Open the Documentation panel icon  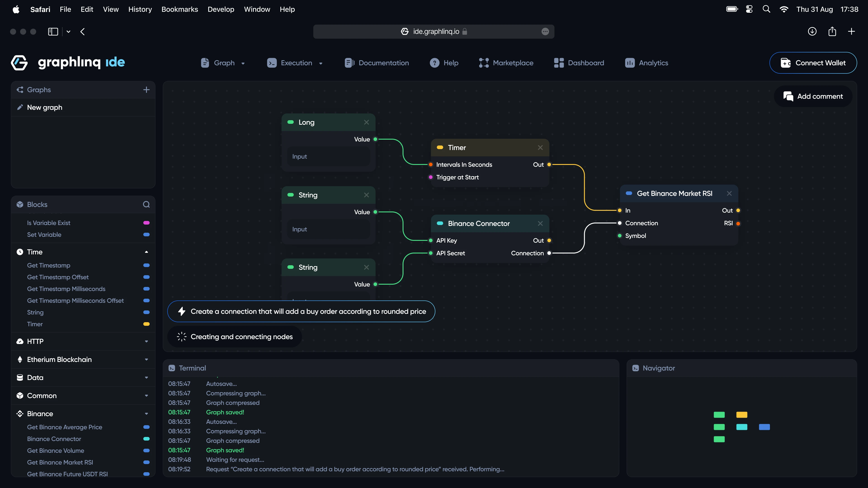[349, 63]
